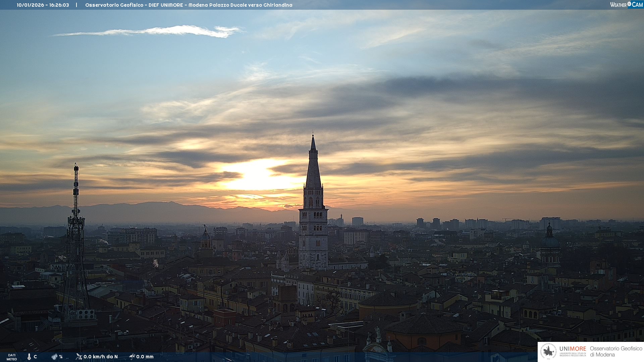The image size is (644, 362).
Task: Click the UNIMORE circular seal emblem
Action: [548, 352]
